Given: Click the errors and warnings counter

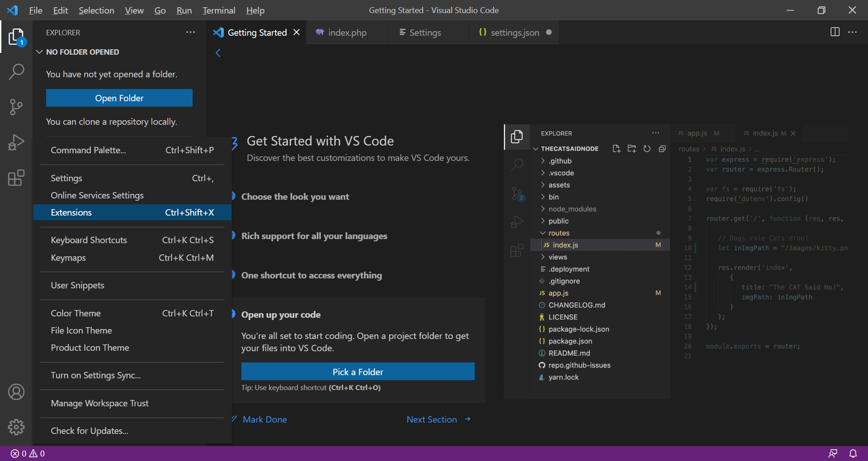Looking at the screenshot, I should point(26,453).
